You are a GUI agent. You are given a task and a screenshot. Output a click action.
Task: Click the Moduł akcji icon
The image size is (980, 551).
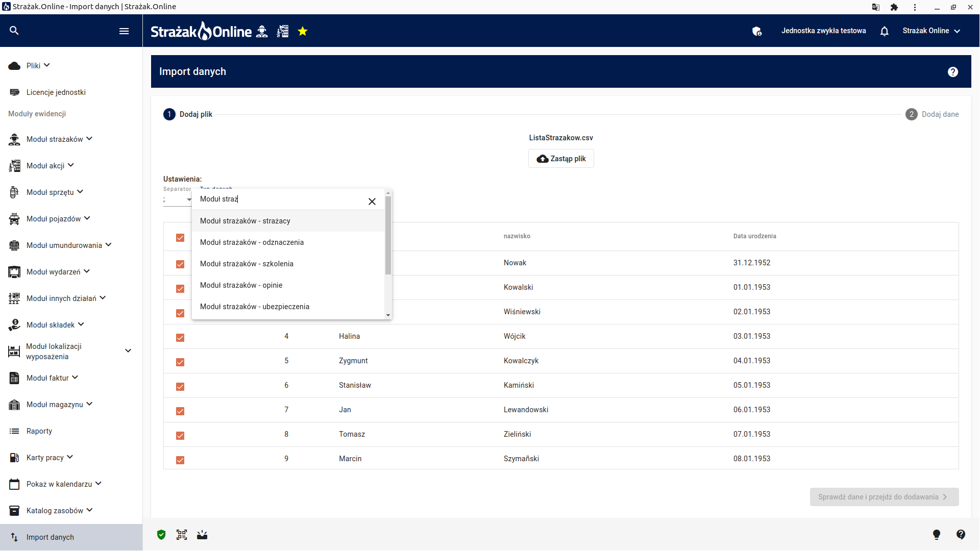point(14,166)
